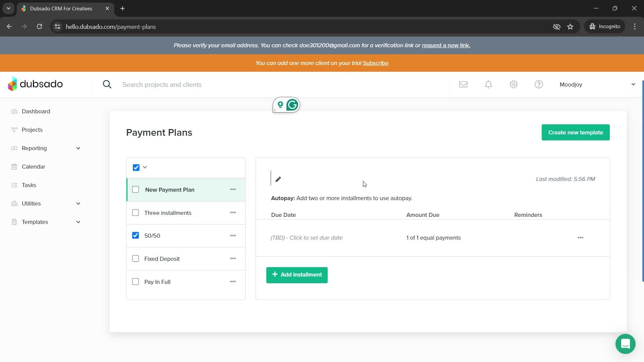644x362 pixels.
Task: Open the mail inbox icon
Action: tap(463, 84)
